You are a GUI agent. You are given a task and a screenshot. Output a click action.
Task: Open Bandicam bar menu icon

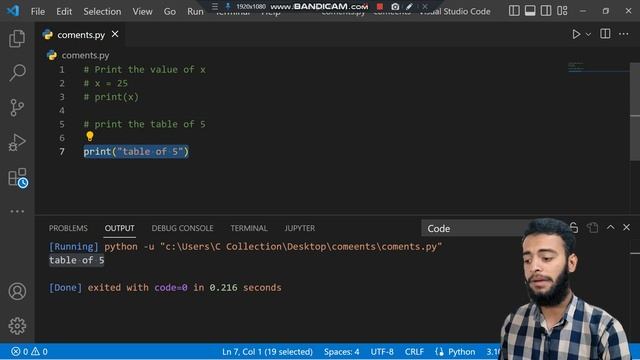[x=215, y=7]
